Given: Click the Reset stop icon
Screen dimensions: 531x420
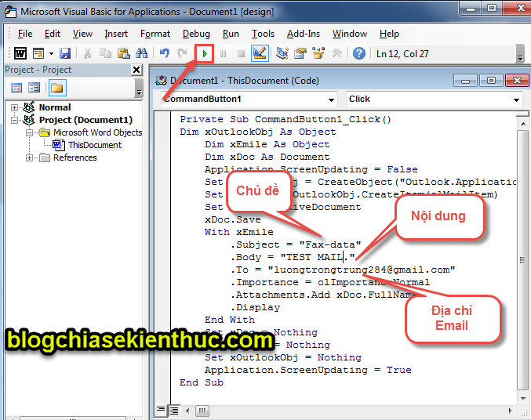Looking at the screenshot, I should click(241, 53).
